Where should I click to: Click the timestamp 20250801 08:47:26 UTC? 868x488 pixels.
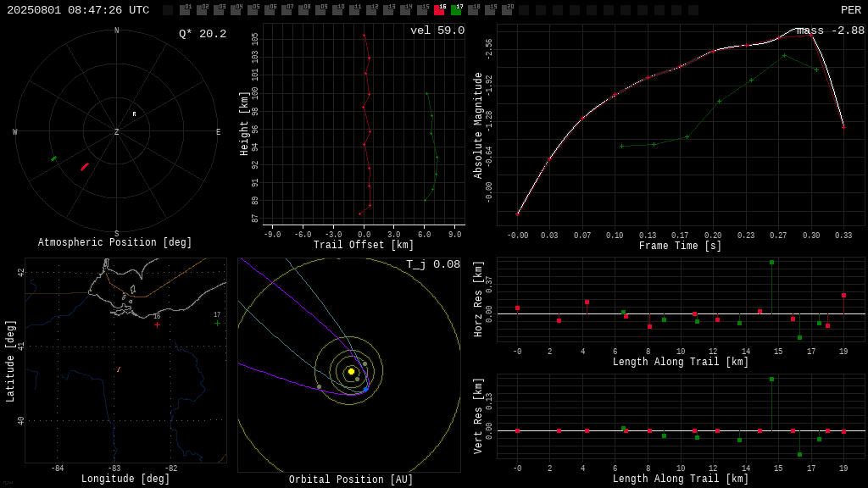click(x=78, y=10)
